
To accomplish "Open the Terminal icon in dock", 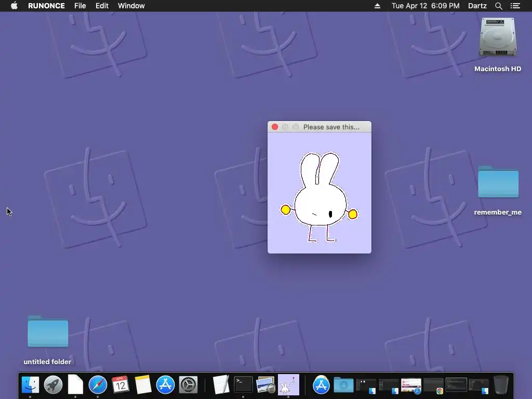I will (243, 385).
